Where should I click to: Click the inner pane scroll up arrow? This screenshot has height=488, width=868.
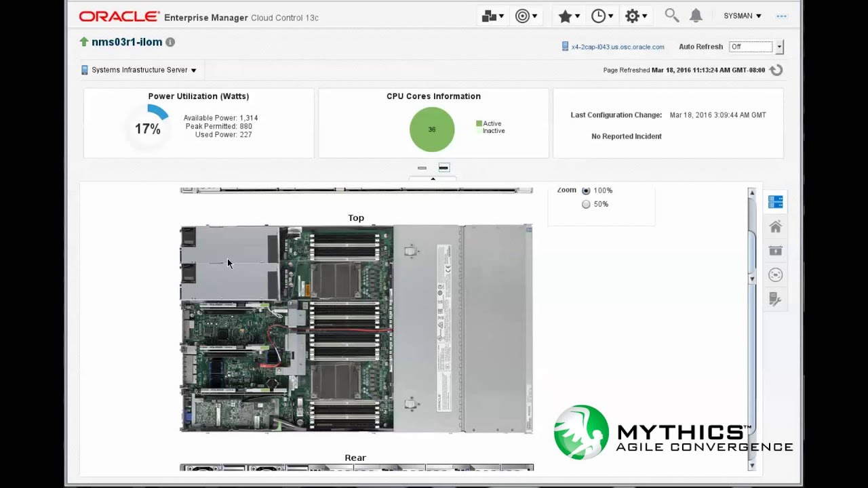(751, 194)
